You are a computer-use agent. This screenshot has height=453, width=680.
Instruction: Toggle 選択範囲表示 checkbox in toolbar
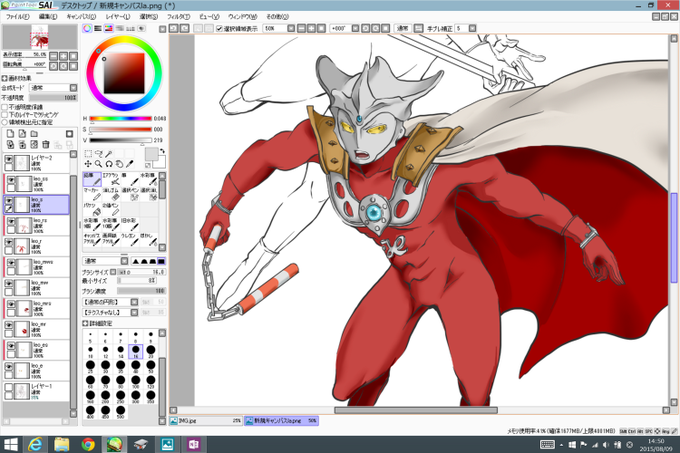click(219, 29)
